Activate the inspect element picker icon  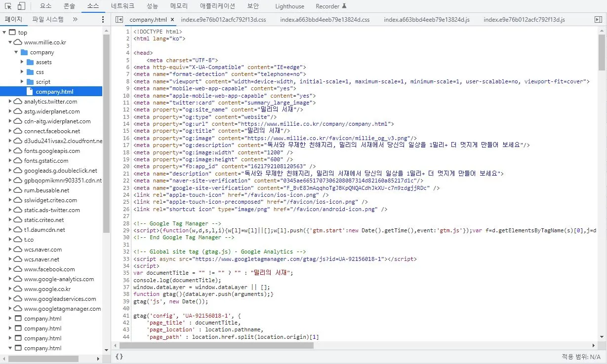[8, 6]
